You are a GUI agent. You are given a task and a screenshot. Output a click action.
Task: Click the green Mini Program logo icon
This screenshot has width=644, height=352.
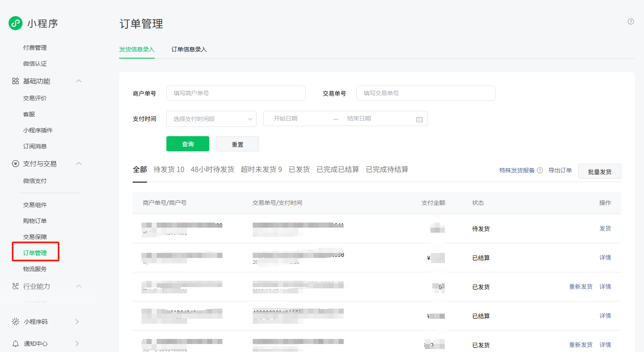[16, 23]
